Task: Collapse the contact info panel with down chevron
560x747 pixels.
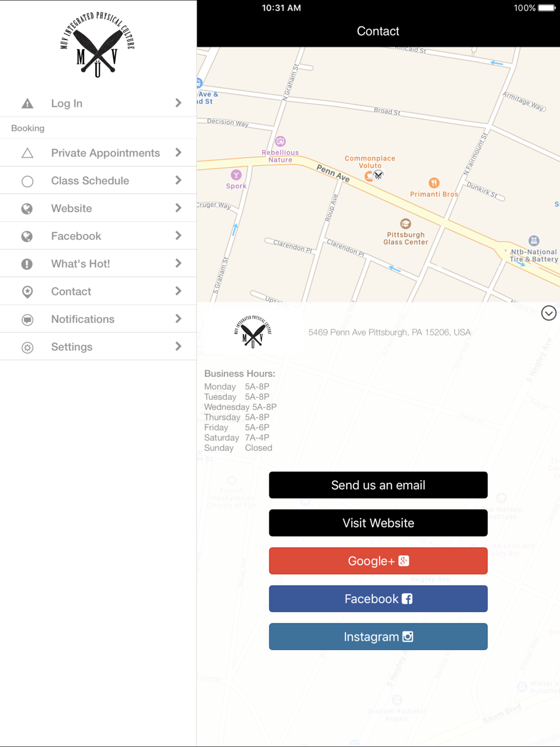Action: coord(548,313)
